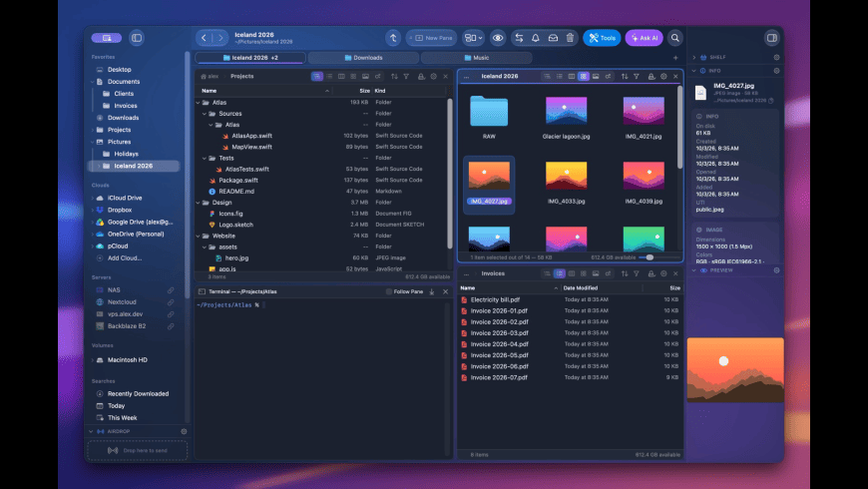Select the Logo.sketch file
Screen dimensions: 868x489
pos(235,225)
